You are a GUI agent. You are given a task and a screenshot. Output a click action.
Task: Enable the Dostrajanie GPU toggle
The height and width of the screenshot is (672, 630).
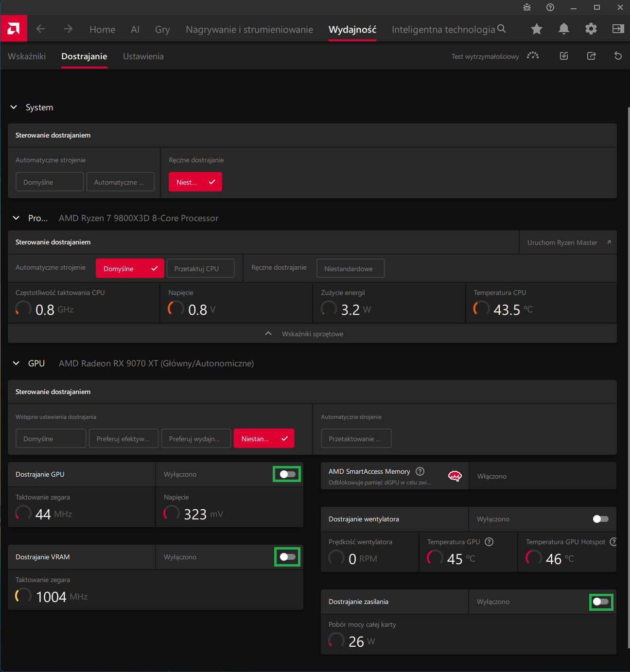287,474
